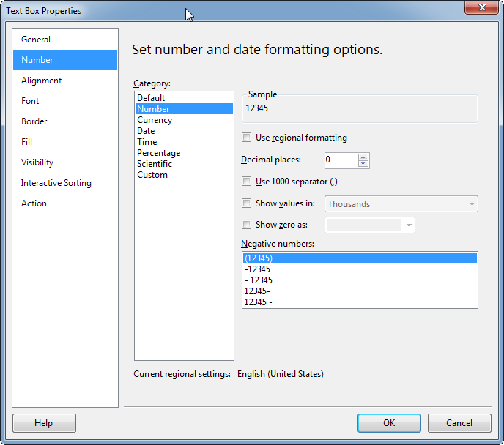
Task: Toggle the Show values in checkbox
Action: click(x=247, y=203)
